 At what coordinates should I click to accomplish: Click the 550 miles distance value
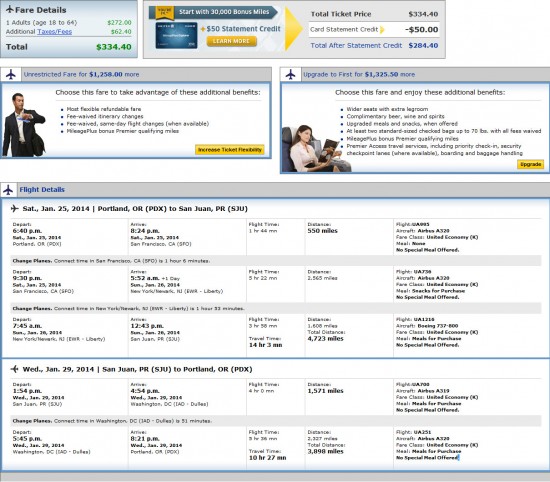[322, 231]
